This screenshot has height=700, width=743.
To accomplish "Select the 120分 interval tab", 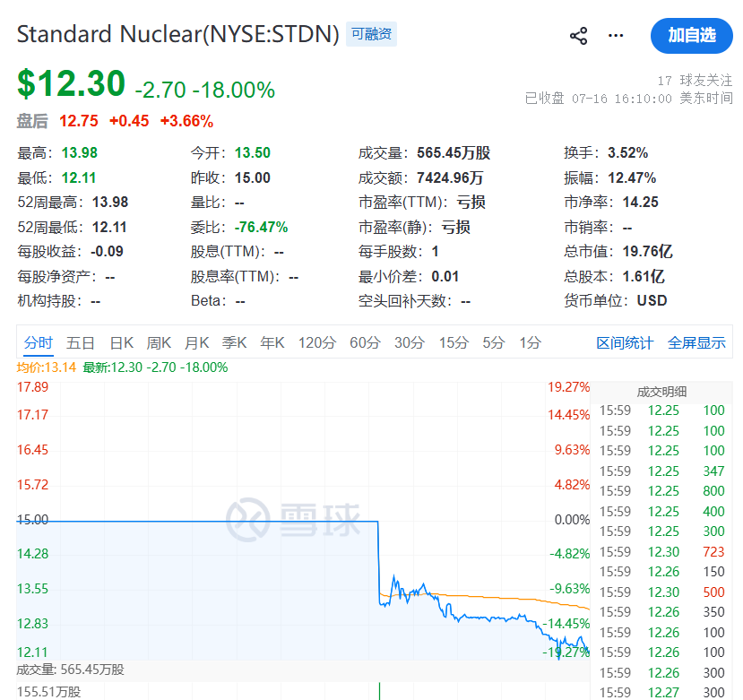I will tap(317, 342).
